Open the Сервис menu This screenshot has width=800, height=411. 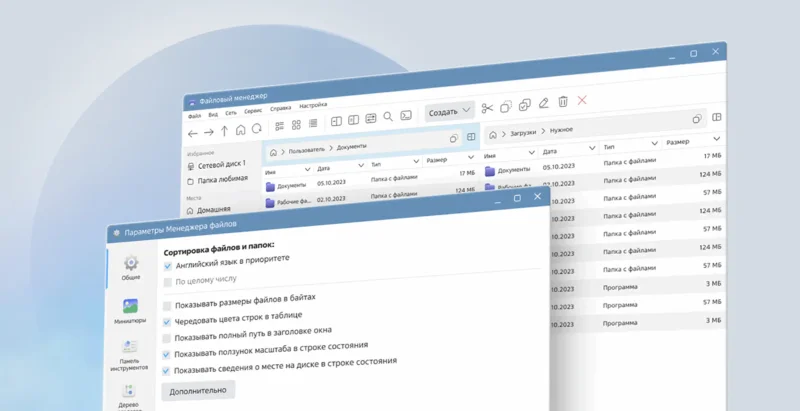tap(253, 111)
